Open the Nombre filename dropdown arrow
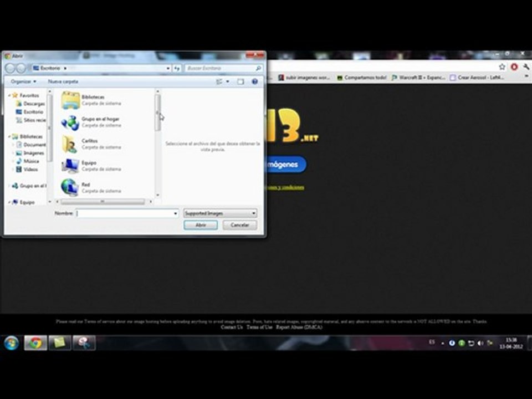Image resolution: width=532 pixels, height=399 pixels. click(176, 213)
